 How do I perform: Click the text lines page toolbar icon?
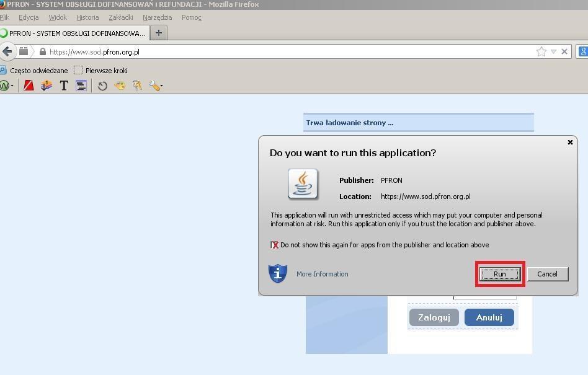tap(81, 86)
